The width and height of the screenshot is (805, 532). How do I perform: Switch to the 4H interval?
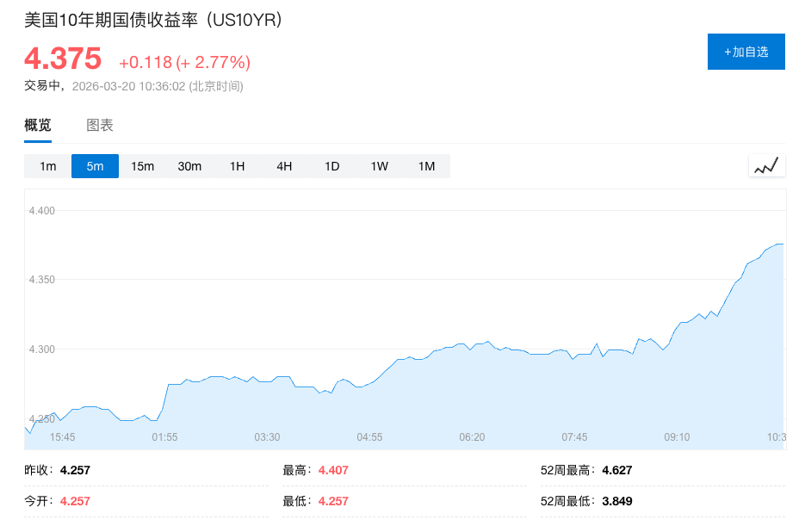tap(284, 165)
